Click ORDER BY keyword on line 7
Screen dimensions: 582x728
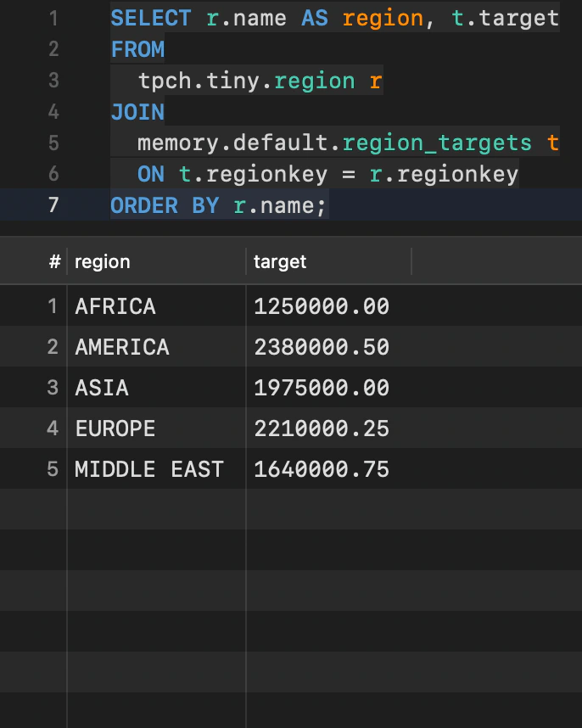coord(165,205)
